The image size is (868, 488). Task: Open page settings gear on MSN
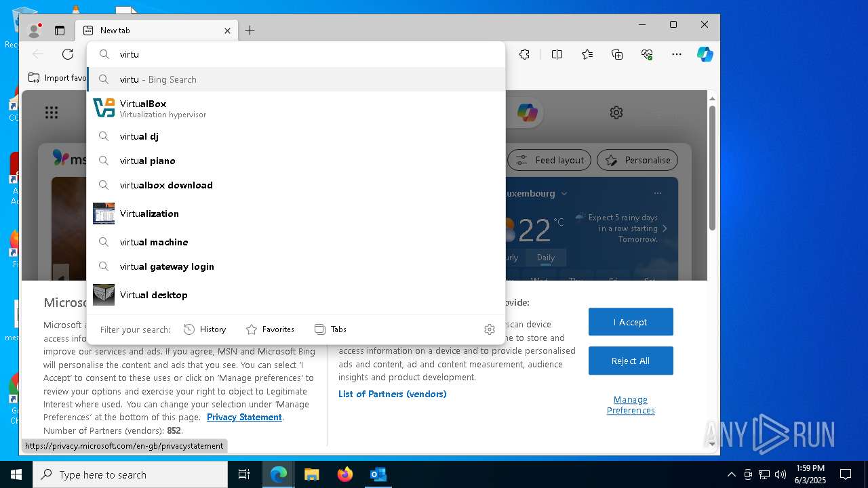point(616,113)
